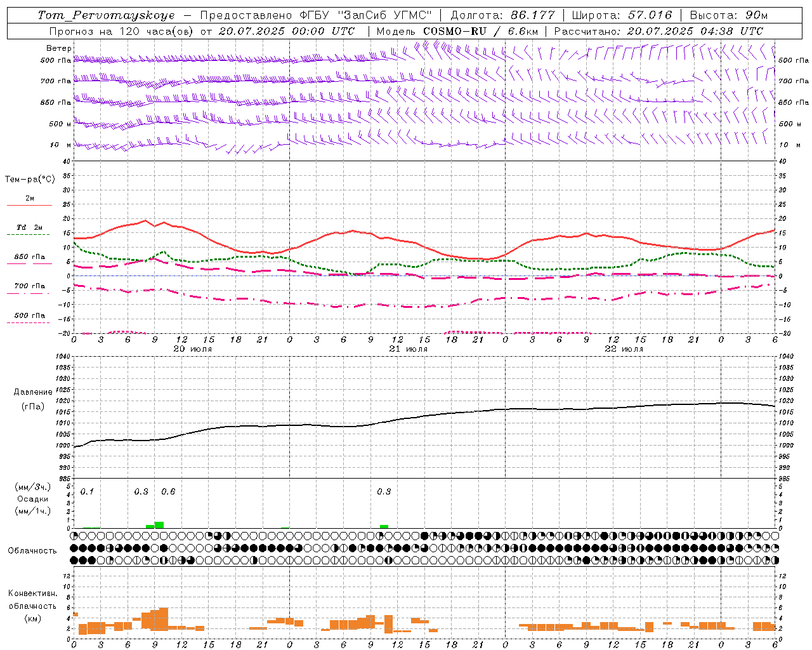Click the "0.3" precipitation amount on 21 июля
Screen dimensions: 812x650
pos(384,492)
